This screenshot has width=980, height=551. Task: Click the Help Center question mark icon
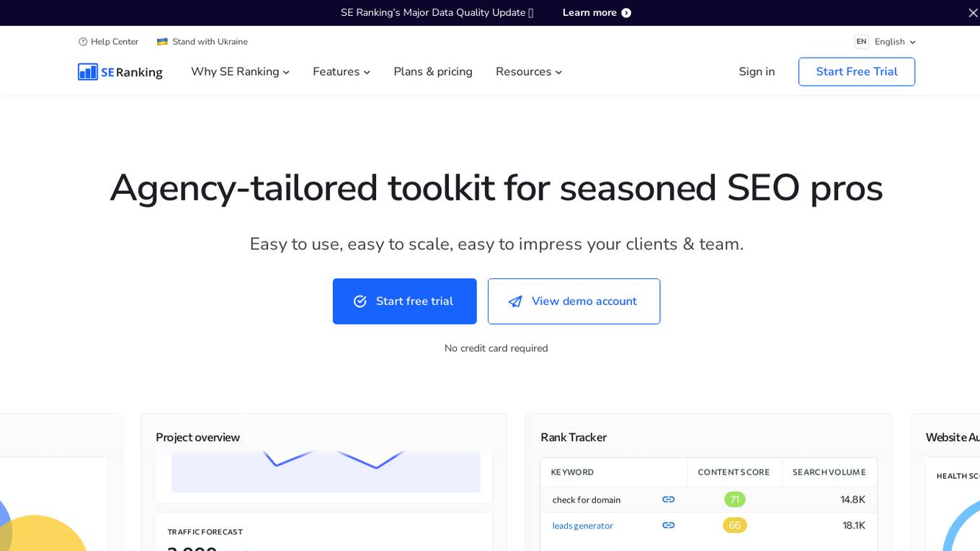83,42
